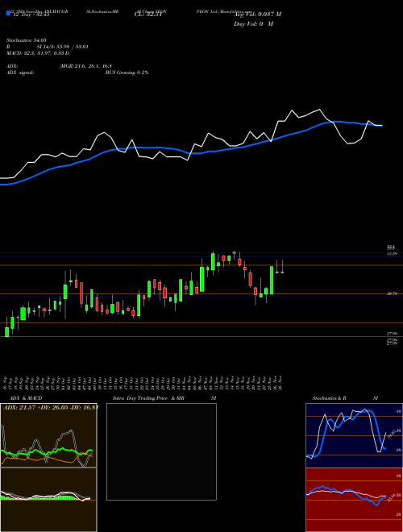This screenshot has height=532, width=403.
Task: Click the topmost 27.99 price axis label
Action: [x=393, y=334]
